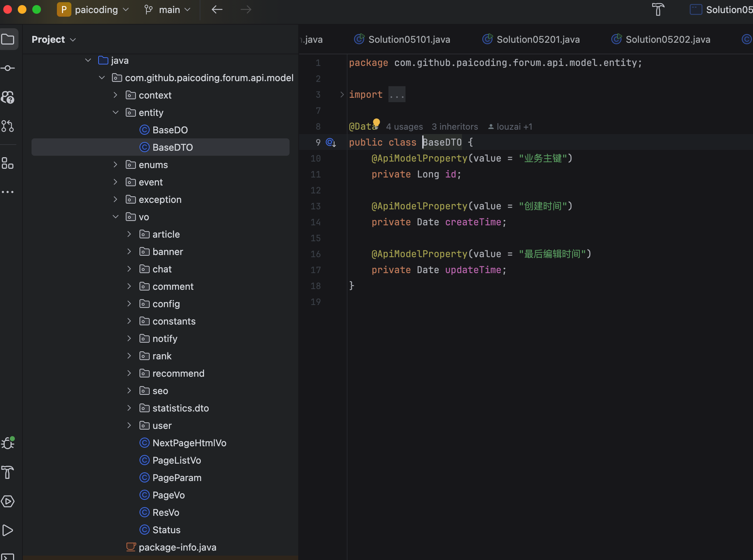Open the Run tool window icon
The height and width of the screenshot is (560, 753).
(8, 530)
